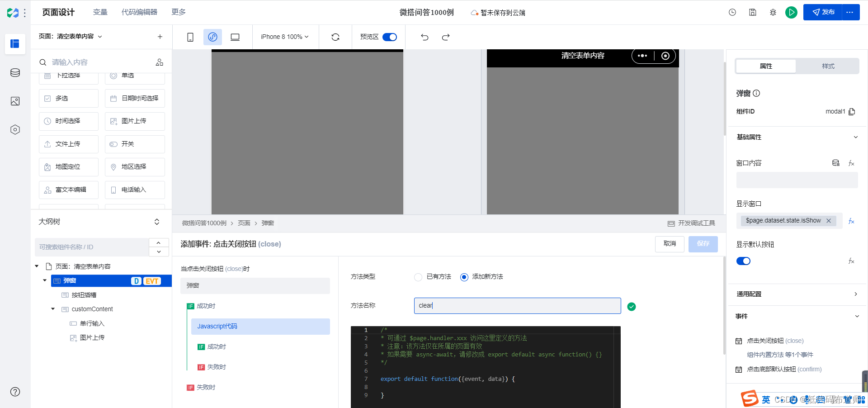Open the confirm button click event

[x=784, y=370]
